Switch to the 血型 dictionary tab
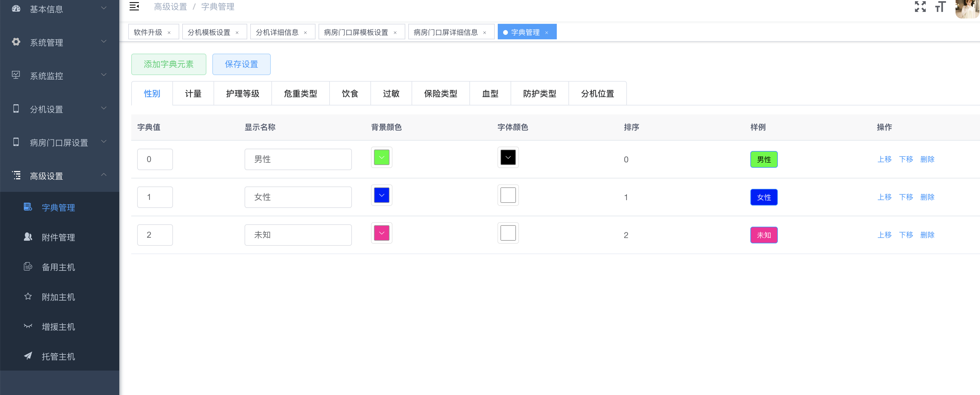This screenshot has height=395, width=980. point(490,94)
